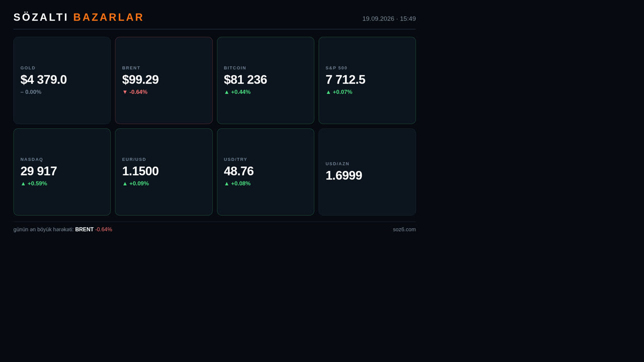The width and height of the screenshot is (644, 362).
Task: Click the footer text 'günün ən böyük hərəkəti'
Action: pyautogui.click(x=43, y=229)
